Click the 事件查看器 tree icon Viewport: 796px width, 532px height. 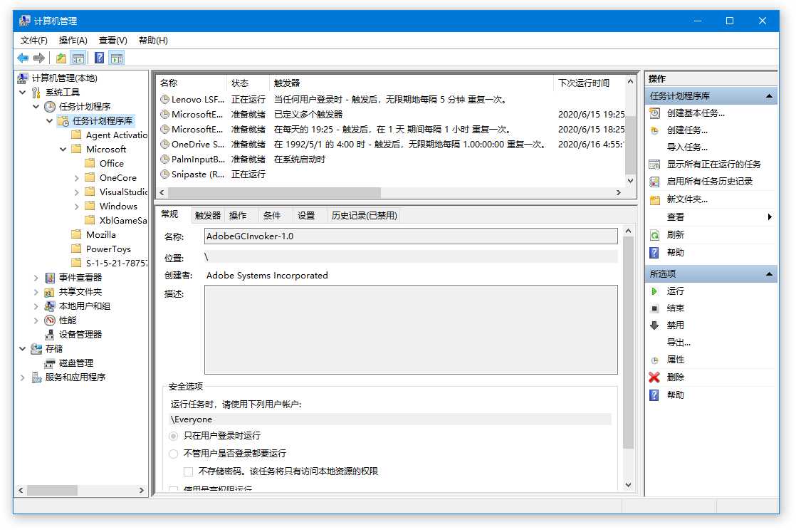(x=50, y=278)
